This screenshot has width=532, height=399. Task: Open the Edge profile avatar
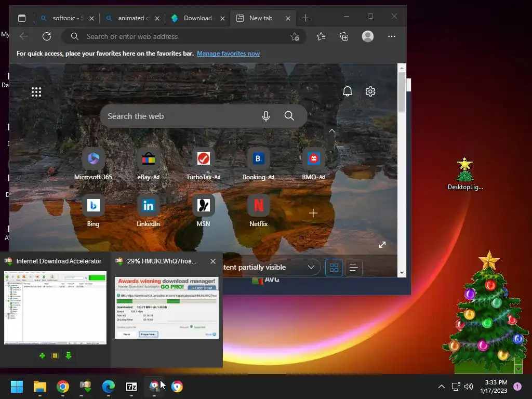(x=368, y=36)
